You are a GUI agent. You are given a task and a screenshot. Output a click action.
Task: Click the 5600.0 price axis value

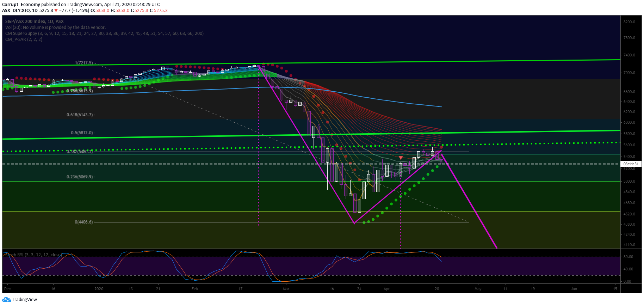[x=629, y=145]
